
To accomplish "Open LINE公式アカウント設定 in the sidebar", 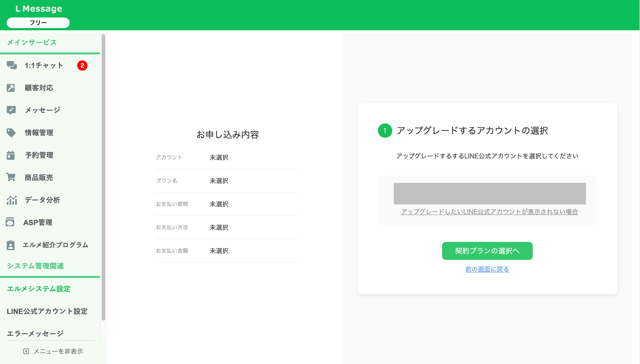I will (47, 311).
